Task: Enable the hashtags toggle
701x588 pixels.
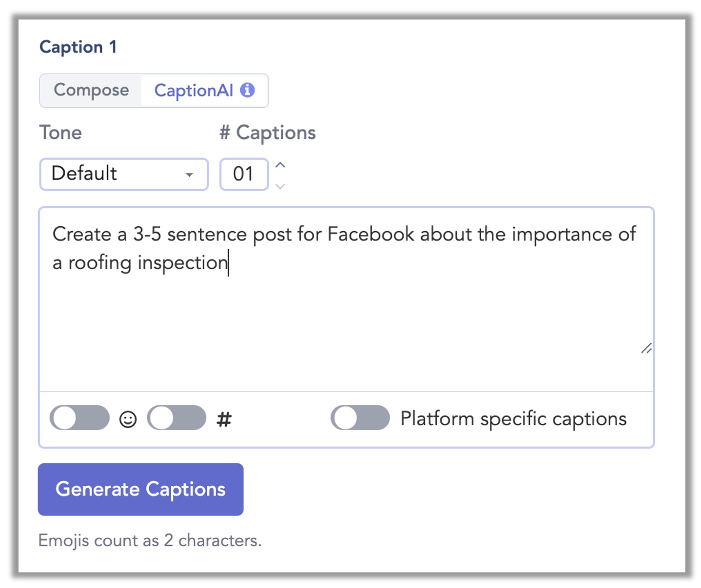Action: pos(177,418)
